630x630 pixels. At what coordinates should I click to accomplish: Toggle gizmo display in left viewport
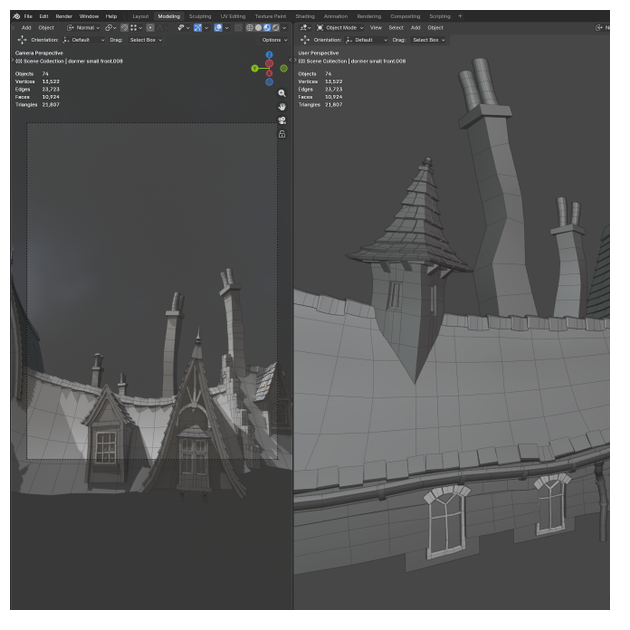click(198, 28)
